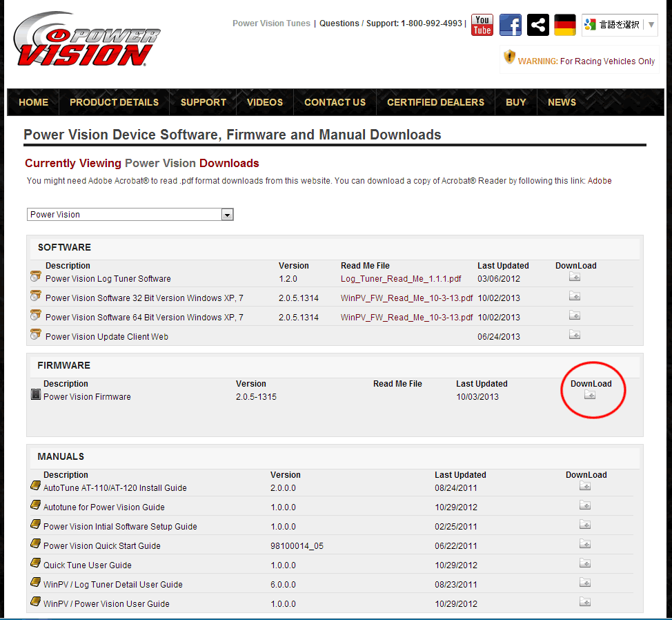Viewport: 672px width, 620px height.
Task: Click the Power Vision Update Client Web text
Action: pyautogui.click(x=107, y=337)
